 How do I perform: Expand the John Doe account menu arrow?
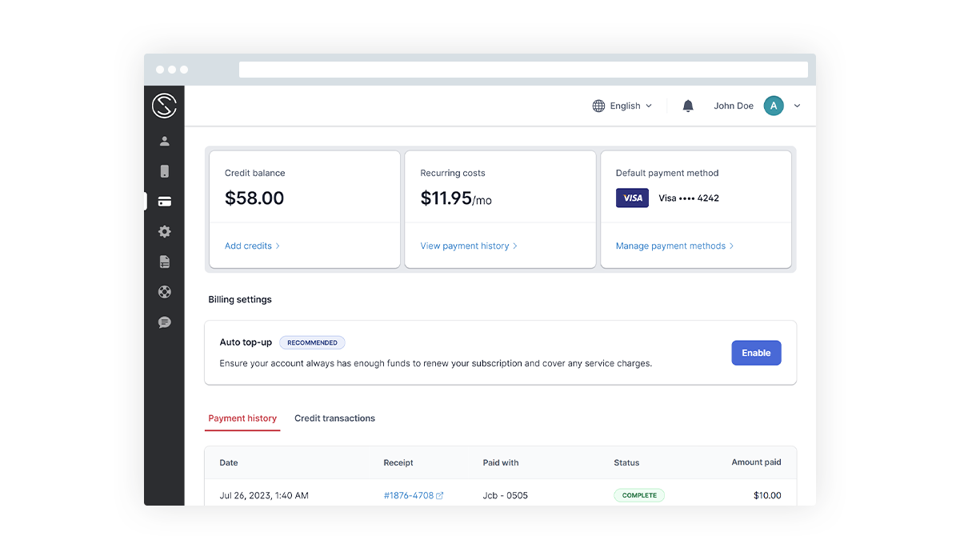pyautogui.click(x=797, y=106)
